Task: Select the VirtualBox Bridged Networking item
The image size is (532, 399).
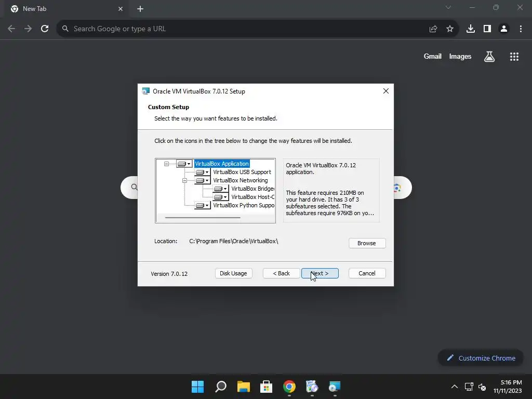Action: (x=253, y=189)
